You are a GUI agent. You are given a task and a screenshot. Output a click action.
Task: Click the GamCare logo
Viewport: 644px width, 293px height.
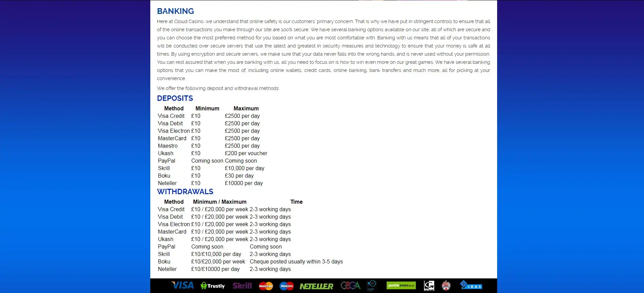click(x=429, y=286)
